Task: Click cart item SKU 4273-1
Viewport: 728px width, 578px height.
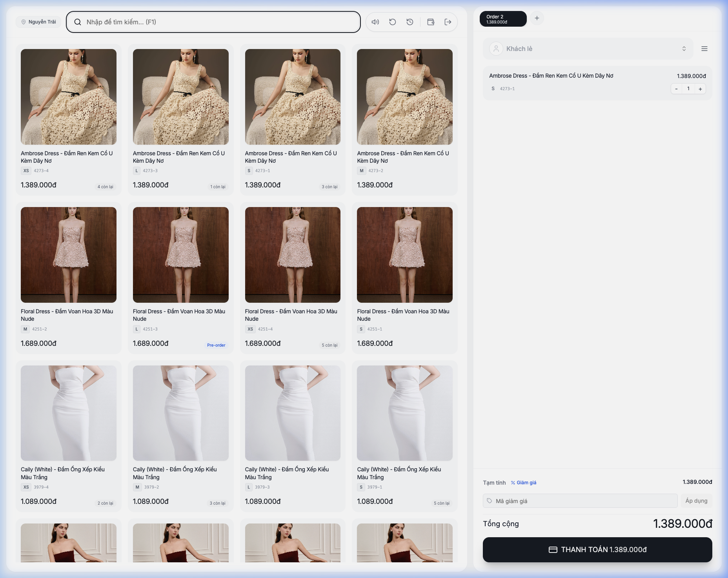Action: (x=507, y=89)
